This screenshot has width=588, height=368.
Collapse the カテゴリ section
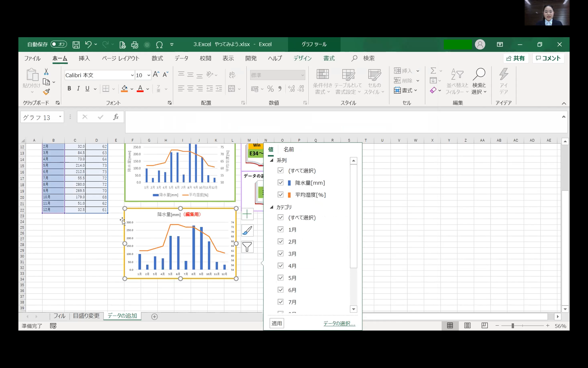271,207
